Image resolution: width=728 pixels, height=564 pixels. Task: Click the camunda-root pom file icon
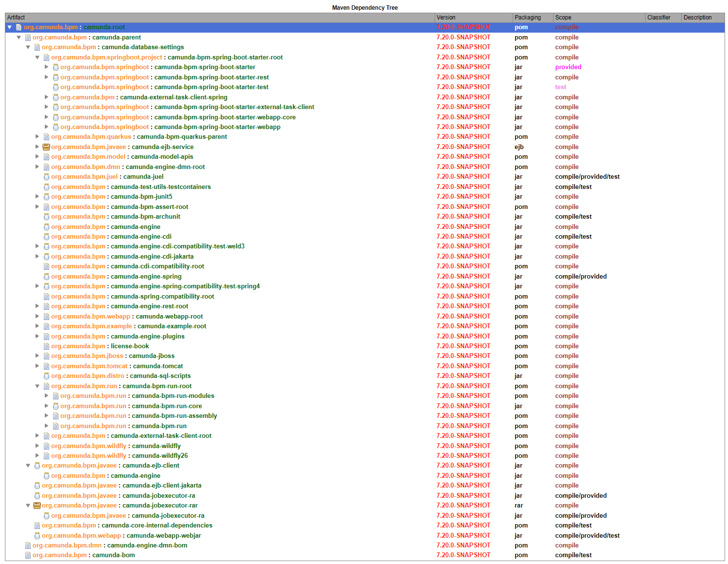click(19, 27)
